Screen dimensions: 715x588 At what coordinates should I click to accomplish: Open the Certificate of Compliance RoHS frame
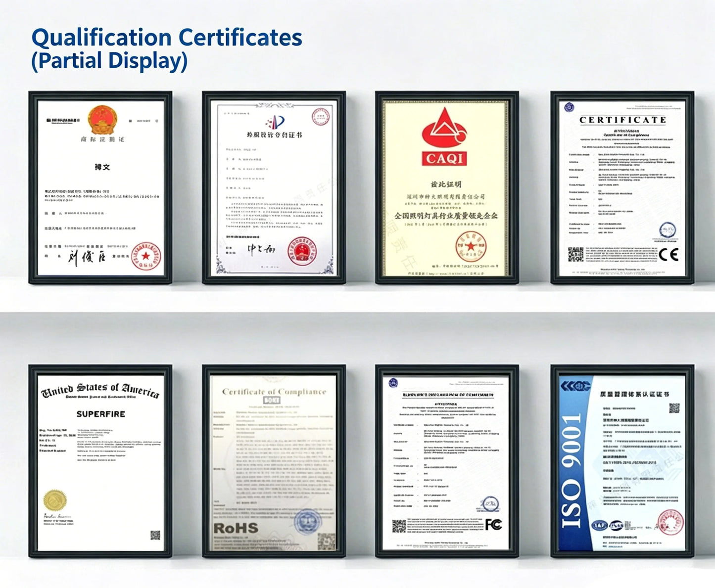[274, 461]
